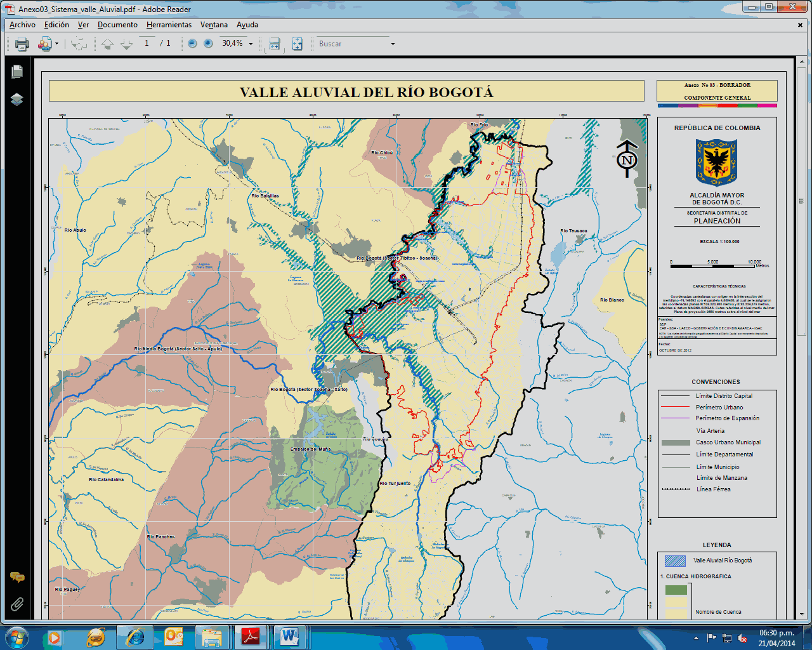812x650 pixels.
Task: Open the Ventana menu
Action: [x=214, y=25]
